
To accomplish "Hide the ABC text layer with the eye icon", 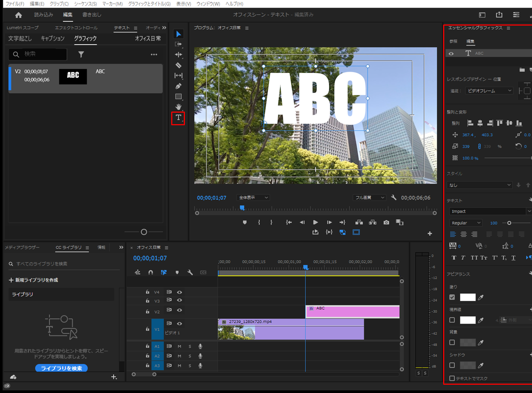I will point(451,54).
